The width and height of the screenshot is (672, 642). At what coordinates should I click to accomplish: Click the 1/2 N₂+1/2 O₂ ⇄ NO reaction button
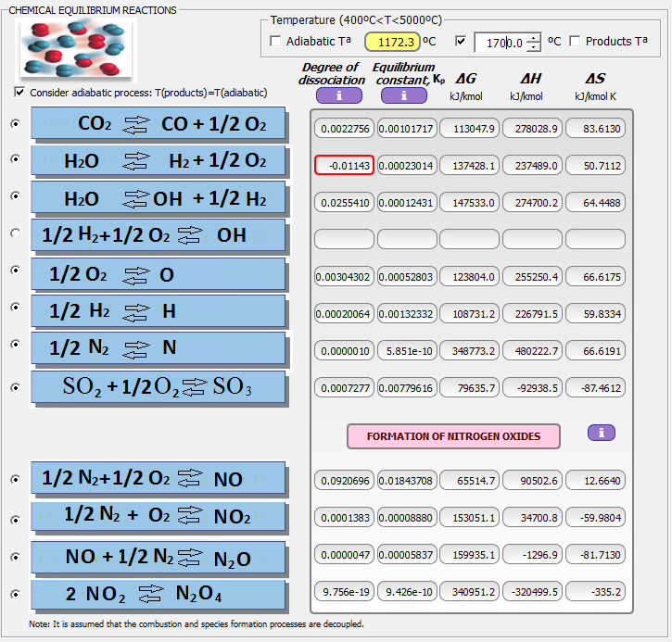(158, 479)
